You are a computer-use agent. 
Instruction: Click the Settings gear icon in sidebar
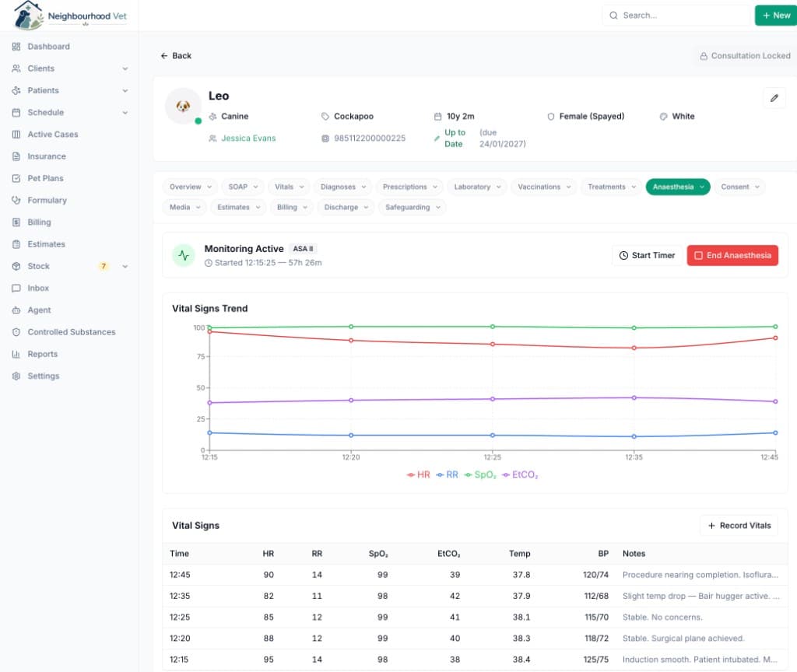[16, 376]
